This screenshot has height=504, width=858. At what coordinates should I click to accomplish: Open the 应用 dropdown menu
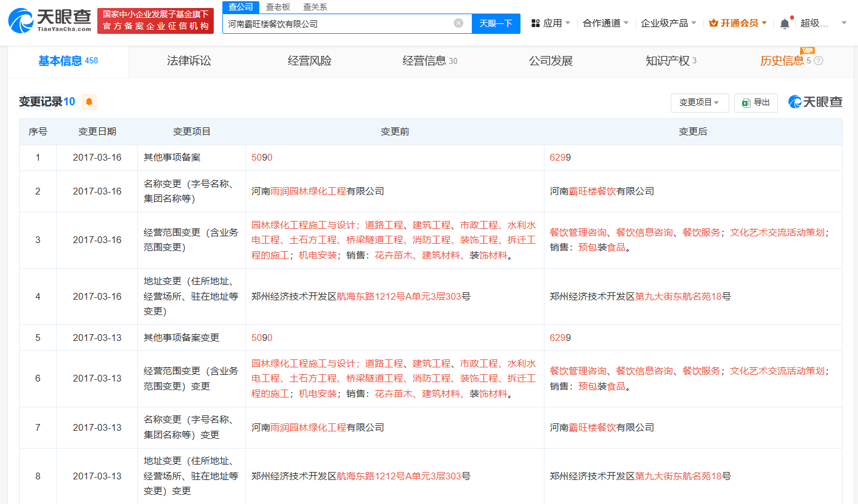551,23
